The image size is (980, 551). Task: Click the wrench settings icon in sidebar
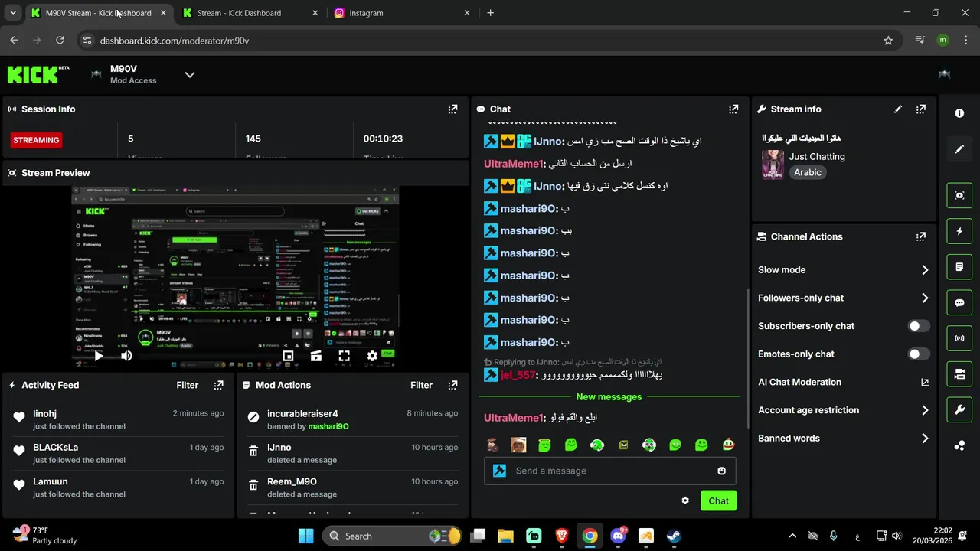click(x=959, y=409)
